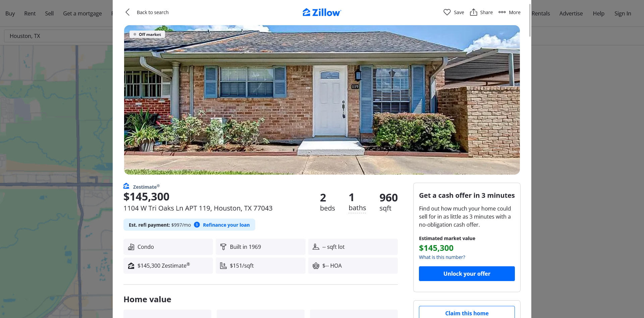Screen dimensions: 644x318
Task: Click the Built in 1969 hammer icon
Action: click(x=223, y=247)
